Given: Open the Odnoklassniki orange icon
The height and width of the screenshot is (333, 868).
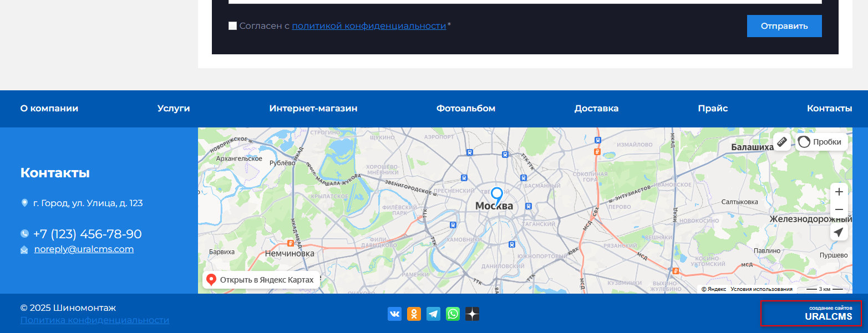Looking at the screenshot, I should [414, 314].
